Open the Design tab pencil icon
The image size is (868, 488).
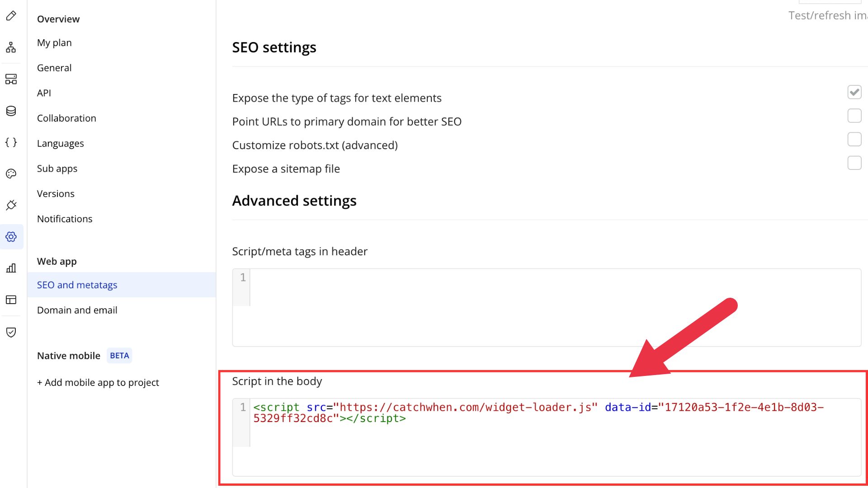coord(11,16)
